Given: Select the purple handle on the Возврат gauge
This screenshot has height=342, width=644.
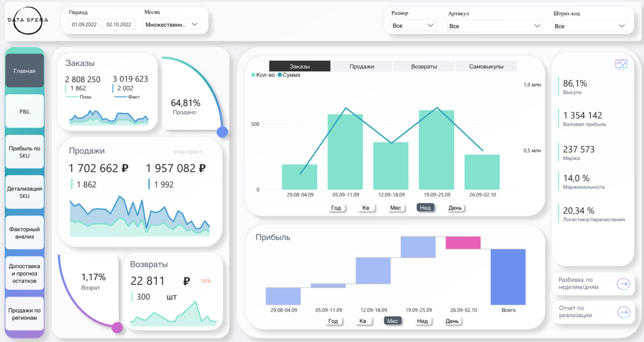Looking at the screenshot, I should tap(117, 327).
